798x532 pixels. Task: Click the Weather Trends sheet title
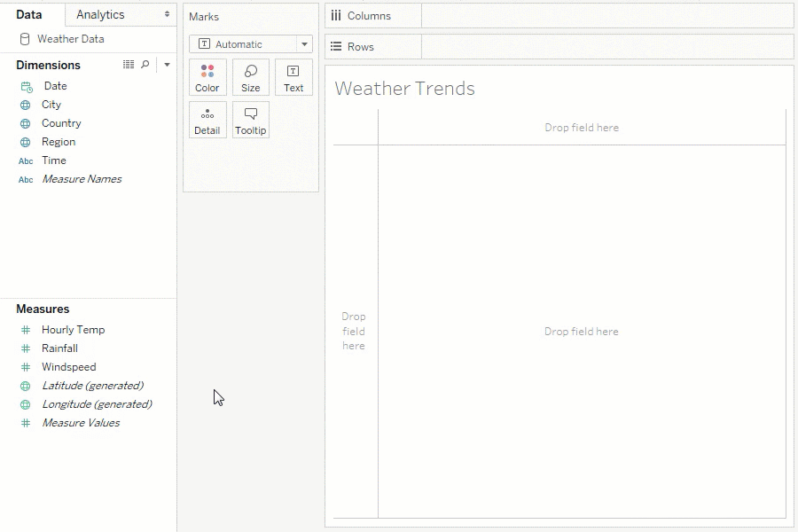click(403, 89)
